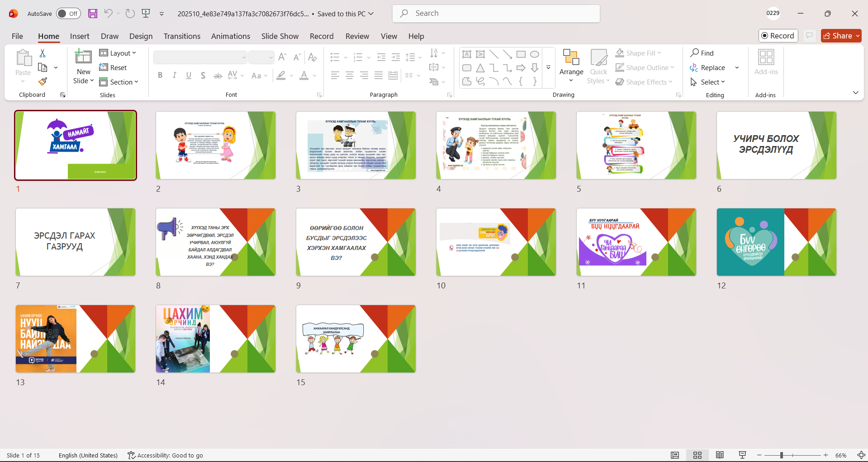Image resolution: width=868 pixels, height=462 pixels.
Task: Click the Record button at top right
Action: (x=778, y=36)
